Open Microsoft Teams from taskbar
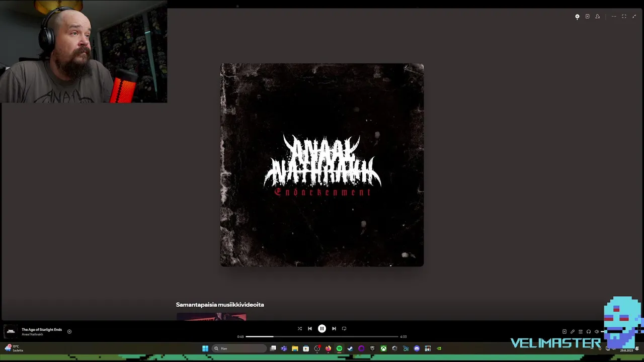The width and height of the screenshot is (644, 362). point(284,348)
